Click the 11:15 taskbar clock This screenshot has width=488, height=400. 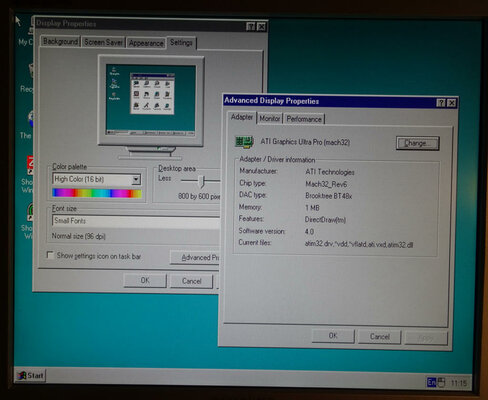pyautogui.click(x=459, y=383)
